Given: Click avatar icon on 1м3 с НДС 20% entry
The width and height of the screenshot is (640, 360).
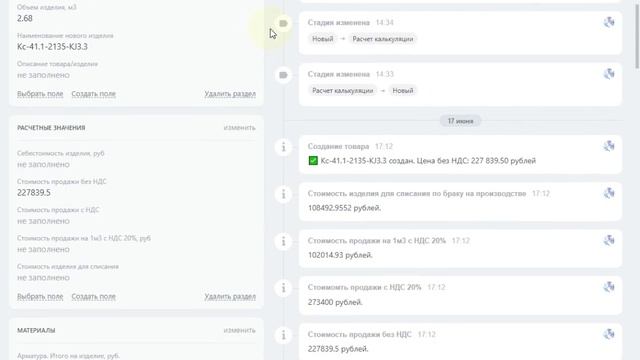Looking at the screenshot, I should [609, 240].
